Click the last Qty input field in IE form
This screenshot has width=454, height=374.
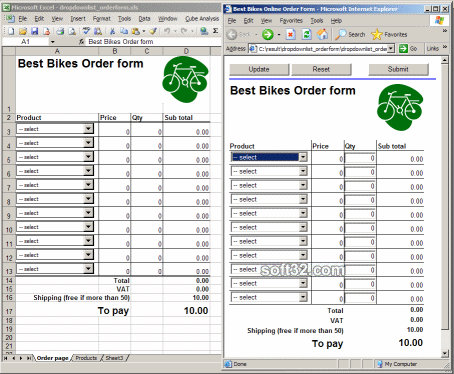[x=360, y=298]
